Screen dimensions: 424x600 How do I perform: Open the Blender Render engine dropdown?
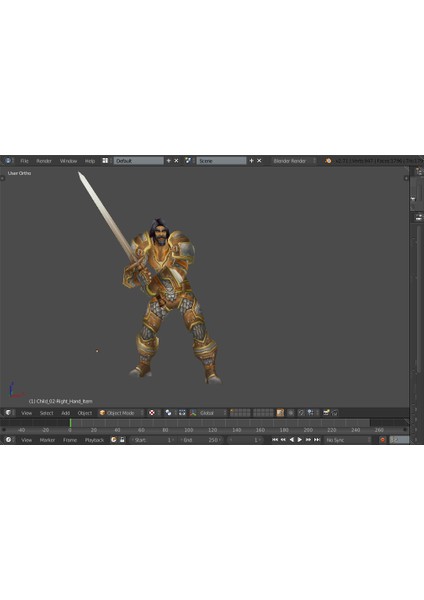(294, 161)
